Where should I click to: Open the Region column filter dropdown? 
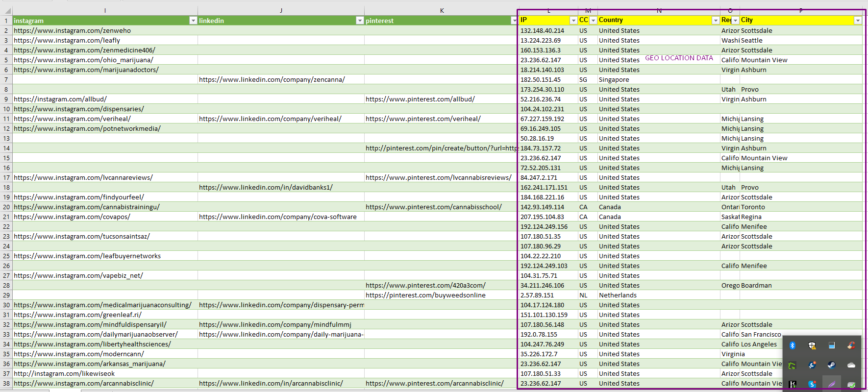pyautogui.click(x=735, y=21)
